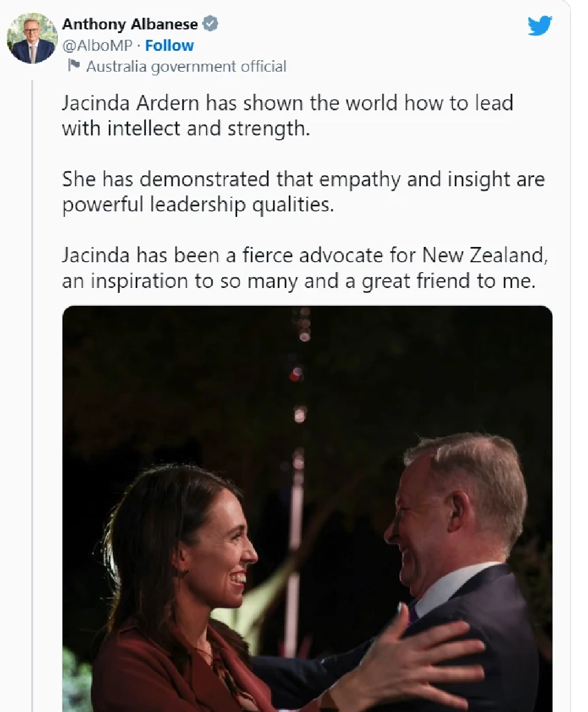Viewport: 588px width, 712px height.
Task: Click the tweet's first paragraph about leading
Action: [287, 115]
